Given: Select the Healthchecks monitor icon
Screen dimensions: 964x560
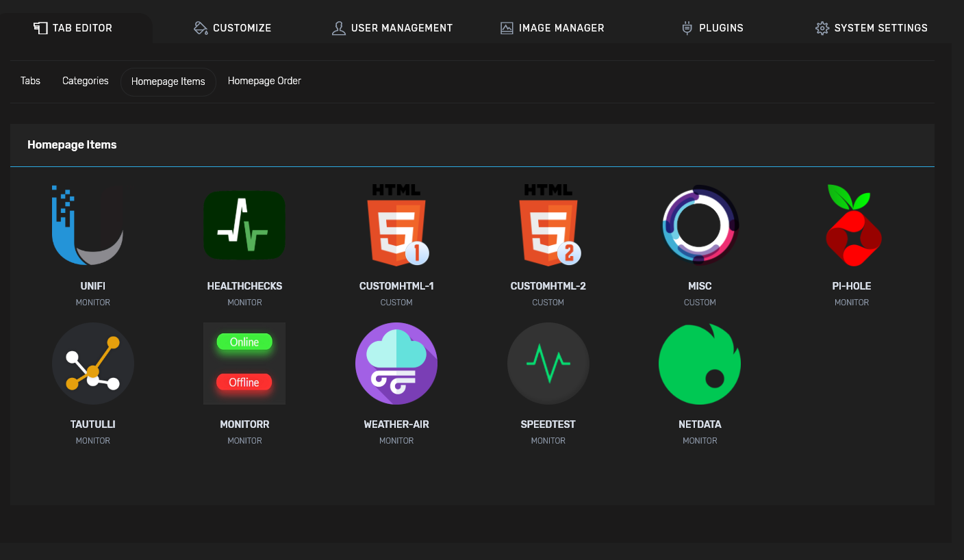Looking at the screenshot, I should [244, 225].
